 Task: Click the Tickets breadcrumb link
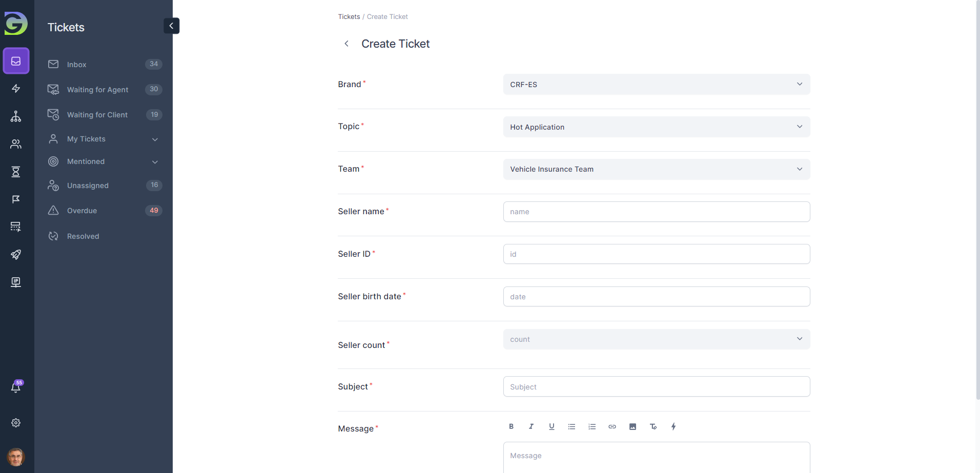(x=349, y=17)
